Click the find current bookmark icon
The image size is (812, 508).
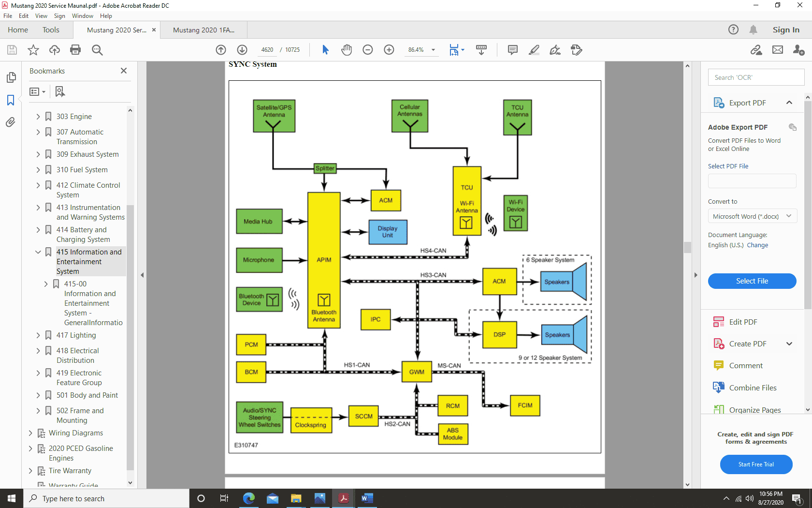tap(60, 91)
